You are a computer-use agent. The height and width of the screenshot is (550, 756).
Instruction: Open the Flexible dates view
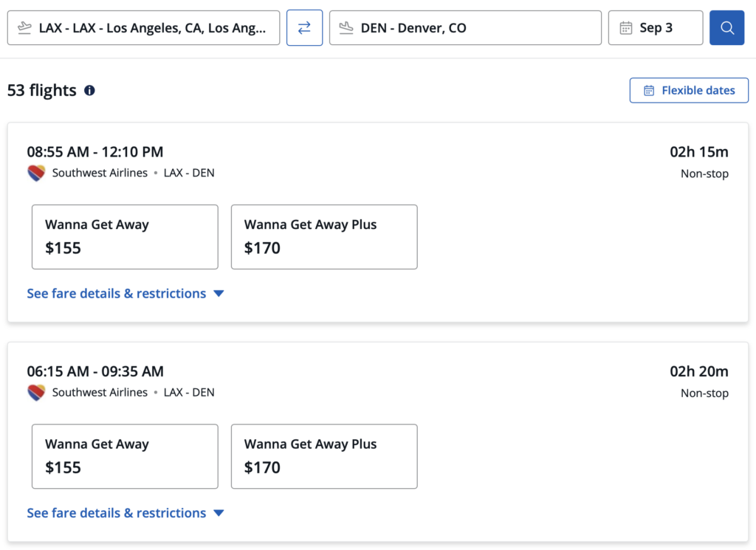tap(688, 90)
